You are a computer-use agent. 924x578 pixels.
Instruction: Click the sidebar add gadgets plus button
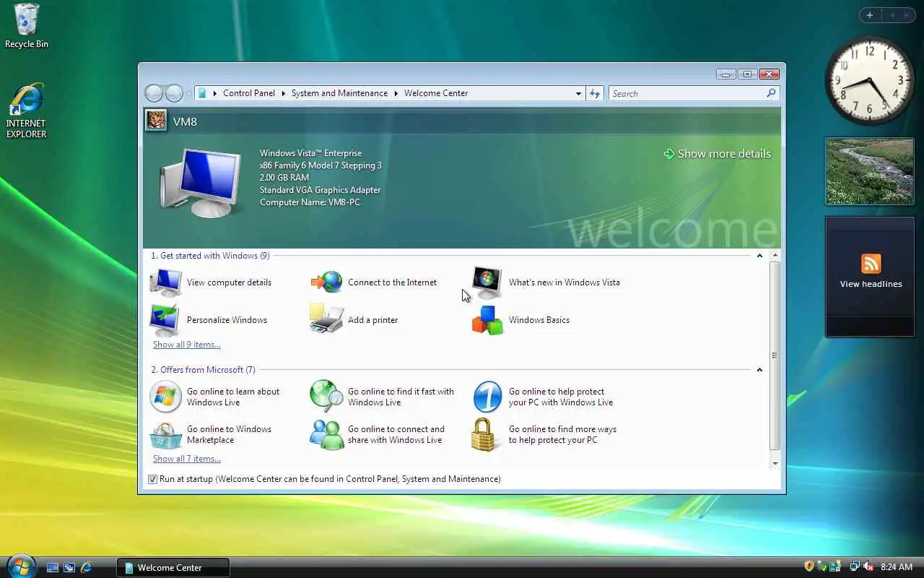click(x=870, y=15)
